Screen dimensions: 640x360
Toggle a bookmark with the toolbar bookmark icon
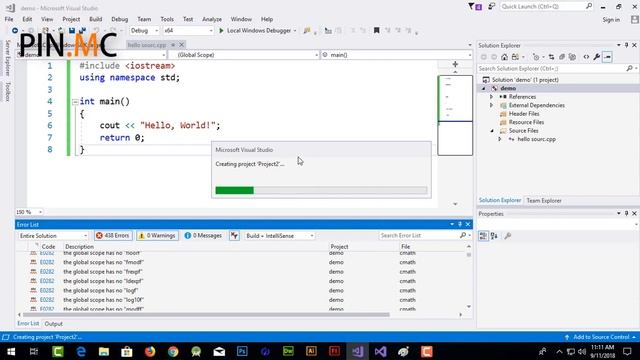pos(377,31)
